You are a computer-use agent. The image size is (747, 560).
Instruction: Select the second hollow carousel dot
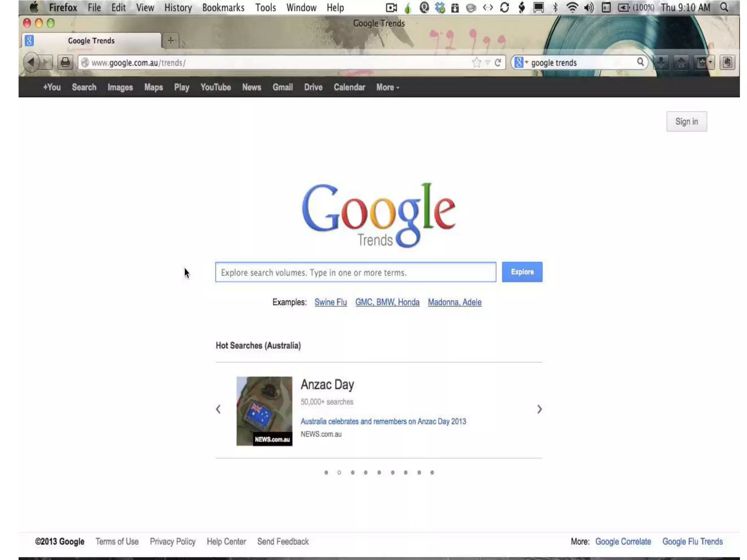339,472
